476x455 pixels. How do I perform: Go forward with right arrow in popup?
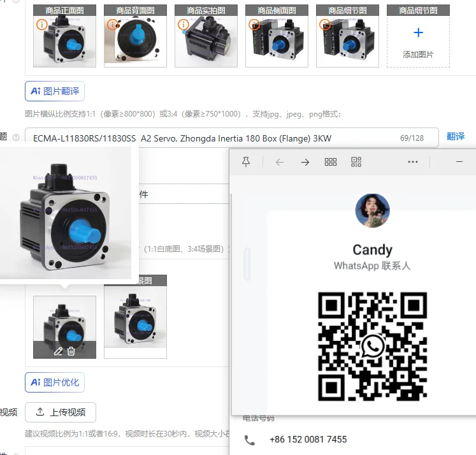point(305,162)
